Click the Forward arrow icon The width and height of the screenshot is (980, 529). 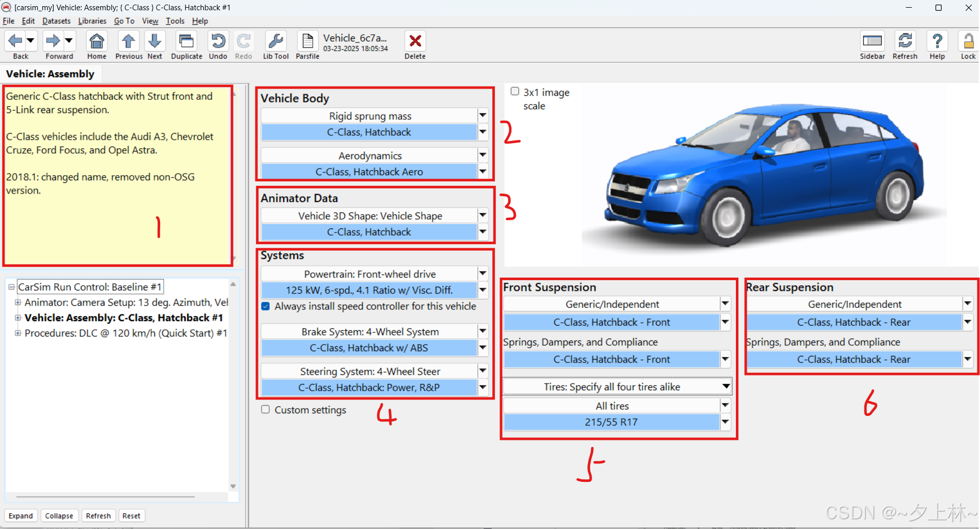point(53,40)
